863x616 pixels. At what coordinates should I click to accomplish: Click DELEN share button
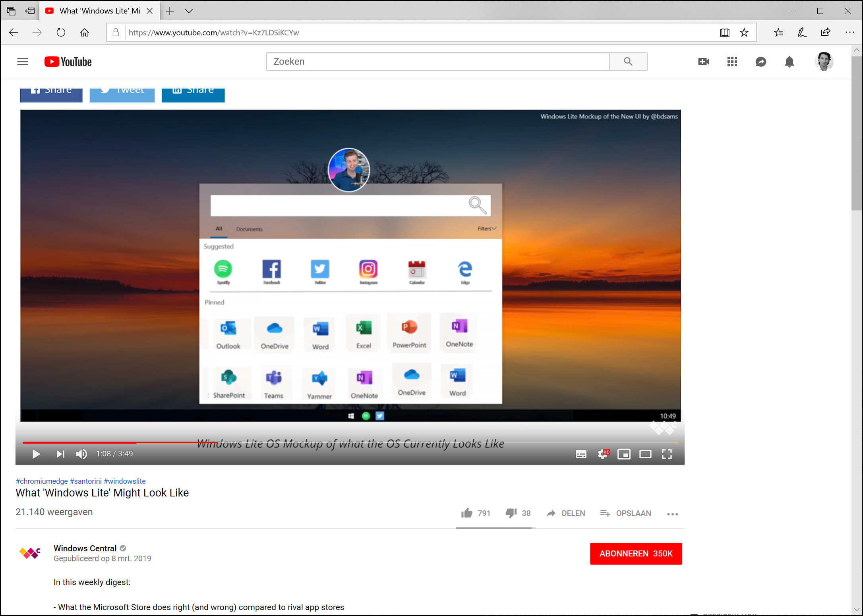point(566,513)
